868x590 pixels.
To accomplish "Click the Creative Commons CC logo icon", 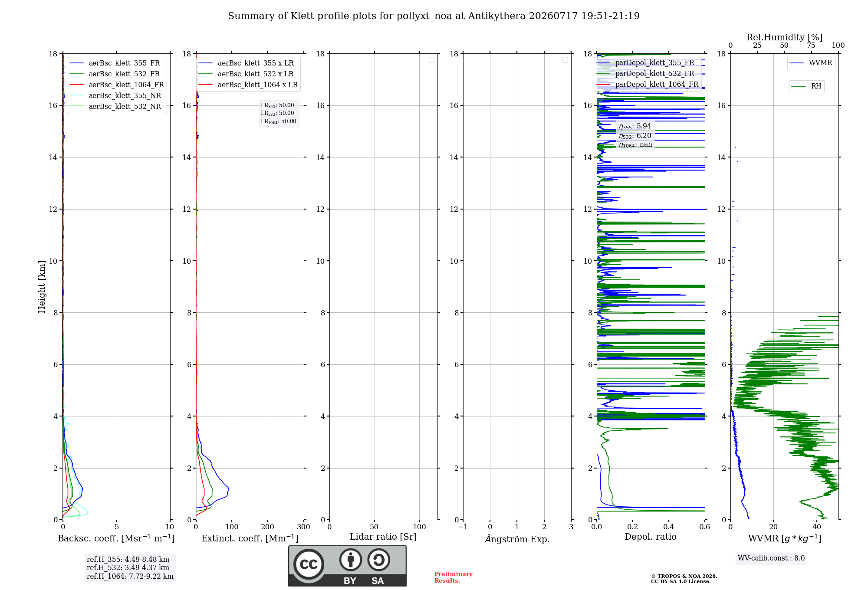I will [x=309, y=564].
